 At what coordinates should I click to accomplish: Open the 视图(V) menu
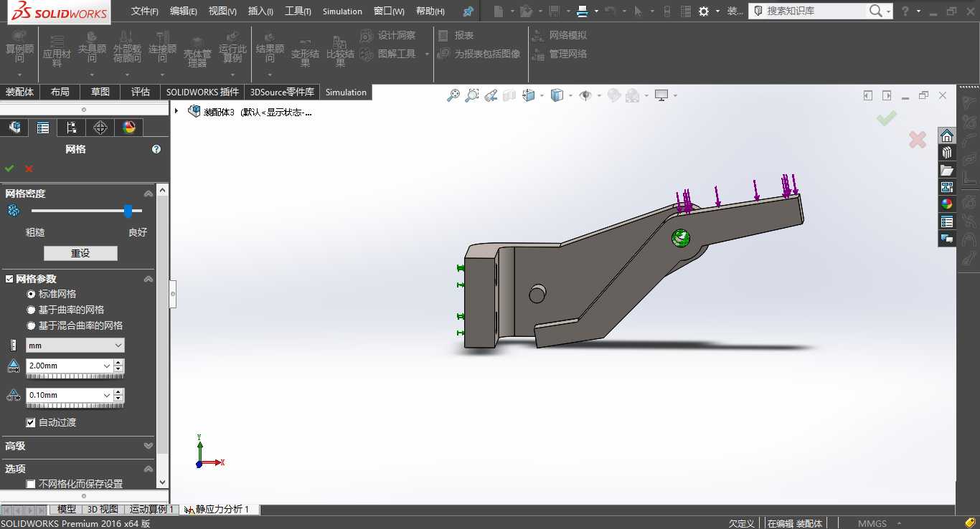(x=222, y=11)
